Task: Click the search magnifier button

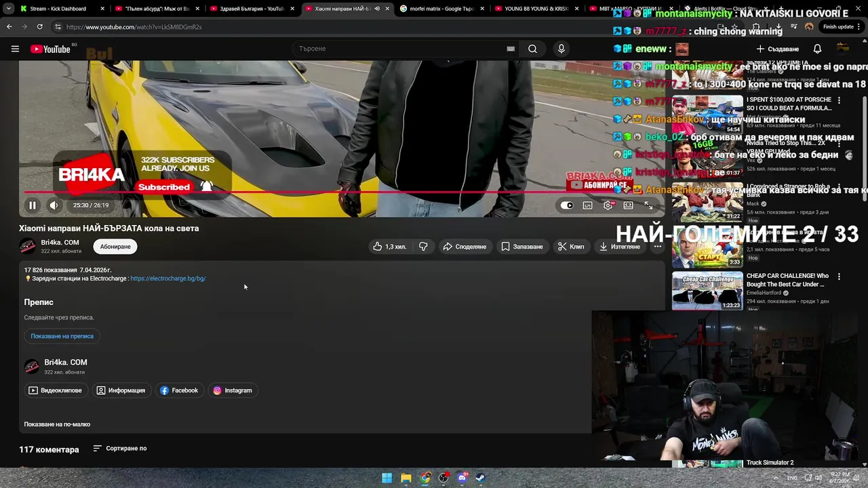Action: [532, 49]
